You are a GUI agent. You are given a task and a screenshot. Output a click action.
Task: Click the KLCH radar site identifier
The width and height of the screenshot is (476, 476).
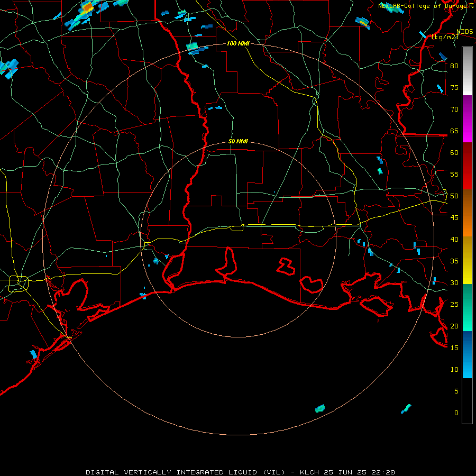tap(309, 472)
